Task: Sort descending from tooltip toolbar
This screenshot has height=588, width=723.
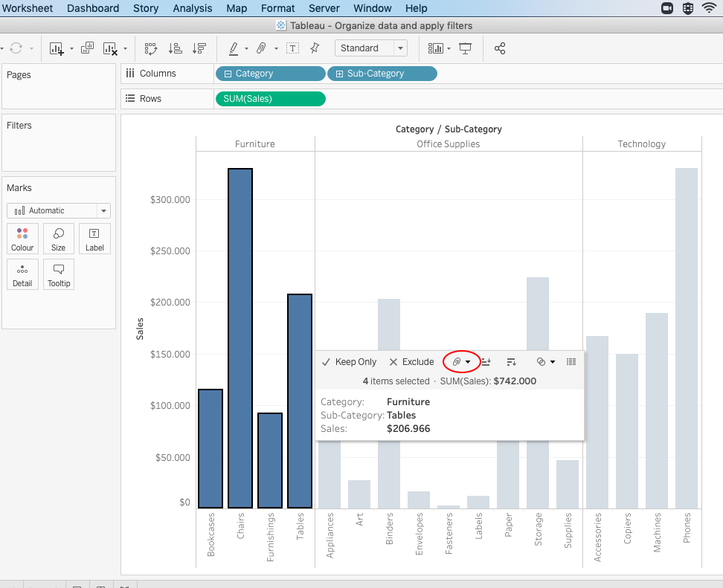Action: pyautogui.click(x=511, y=362)
